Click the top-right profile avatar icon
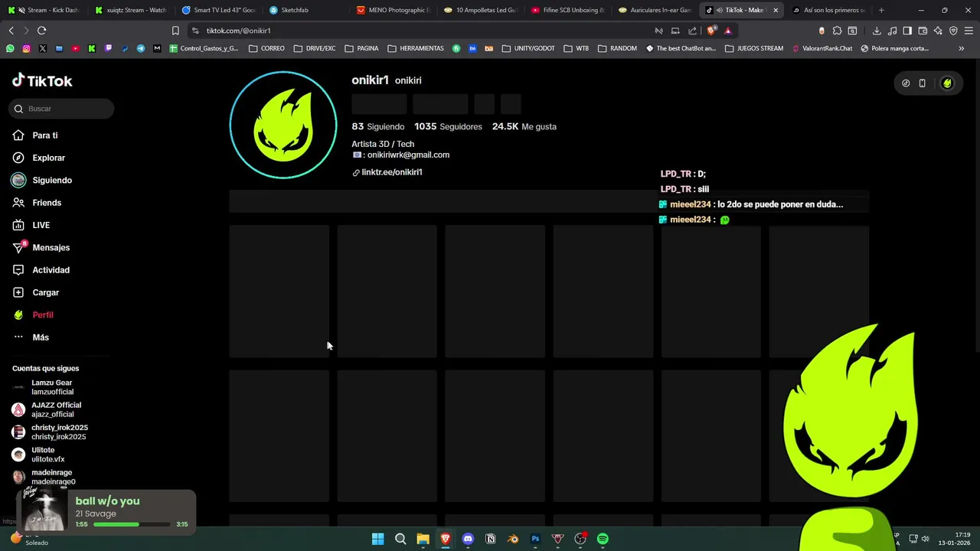Image resolution: width=980 pixels, height=551 pixels. pos(947,83)
